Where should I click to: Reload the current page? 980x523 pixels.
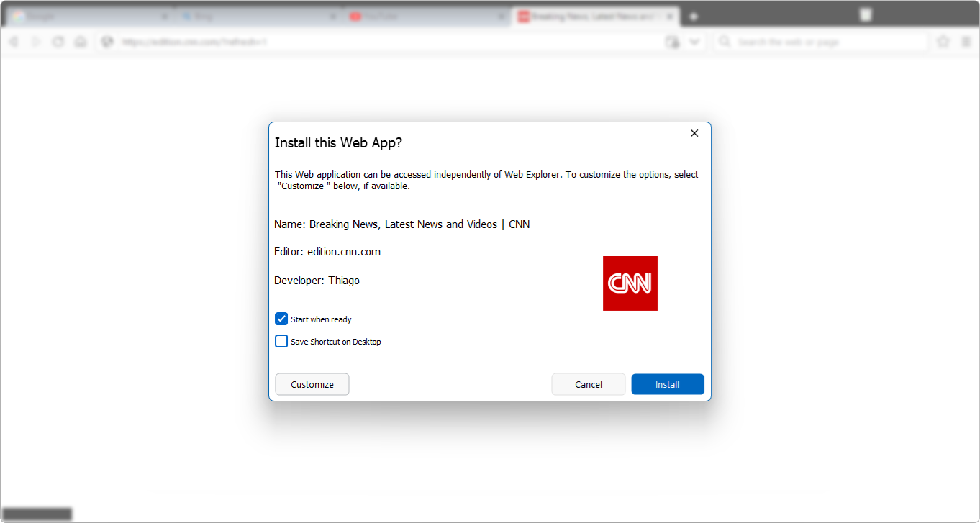58,41
